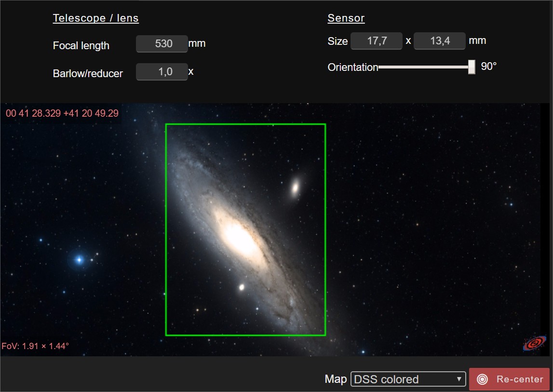The width and height of the screenshot is (553, 392).
Task: Click the FoV: 1.91 × 1.44° readout
Action: [35, 346]
